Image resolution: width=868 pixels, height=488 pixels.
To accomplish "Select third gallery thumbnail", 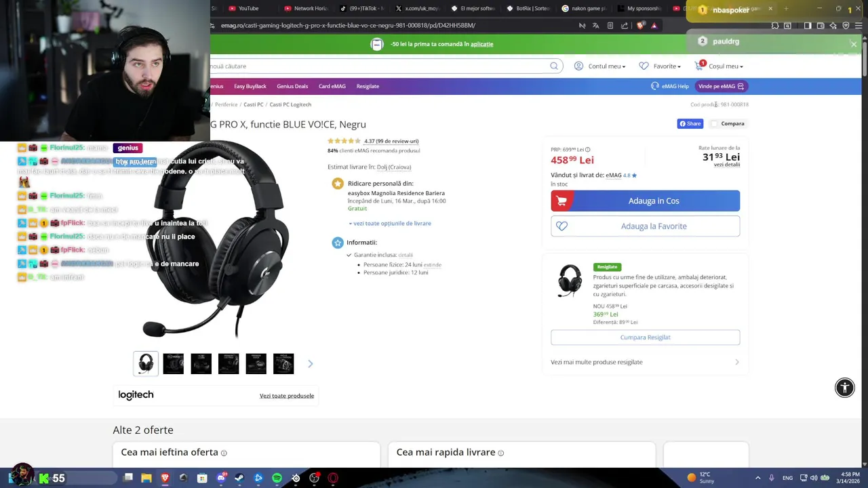I will [201, 364].
